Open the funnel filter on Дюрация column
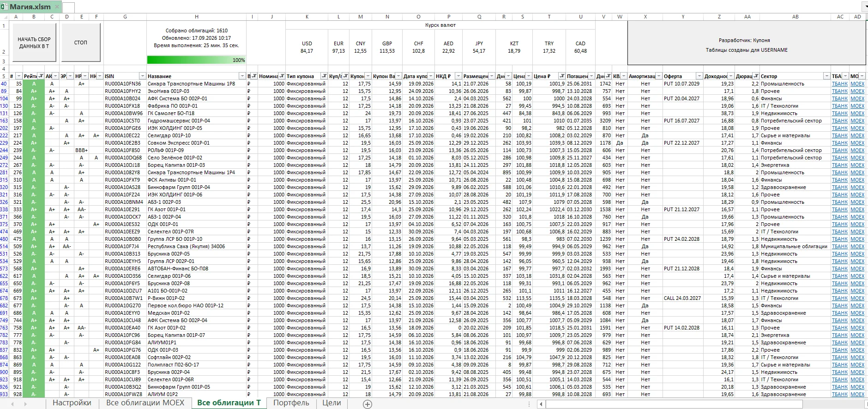 click(x=756, y=76)
